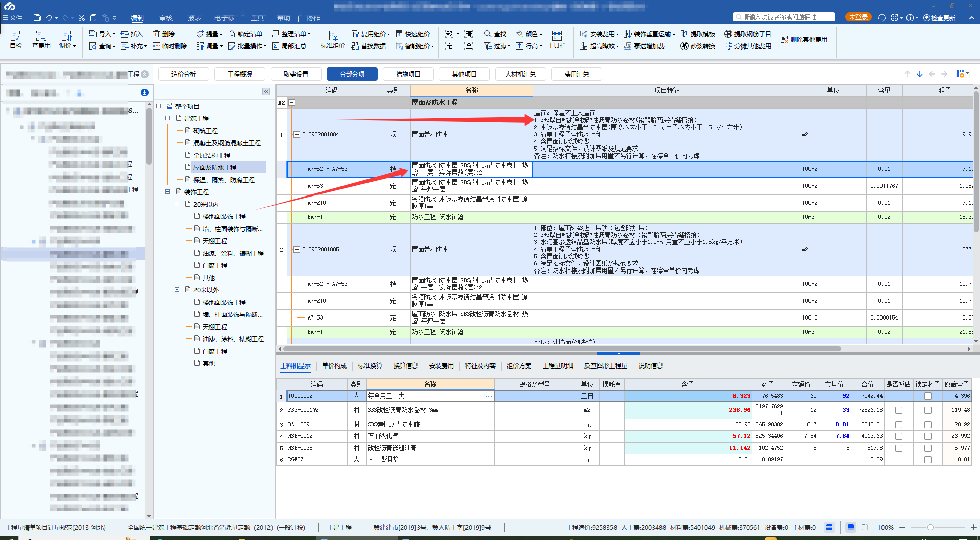Screen dimensions: 980x540
Task: Click the 删除其他费用 delete other fees tool
Action: [x=804, y=39]
